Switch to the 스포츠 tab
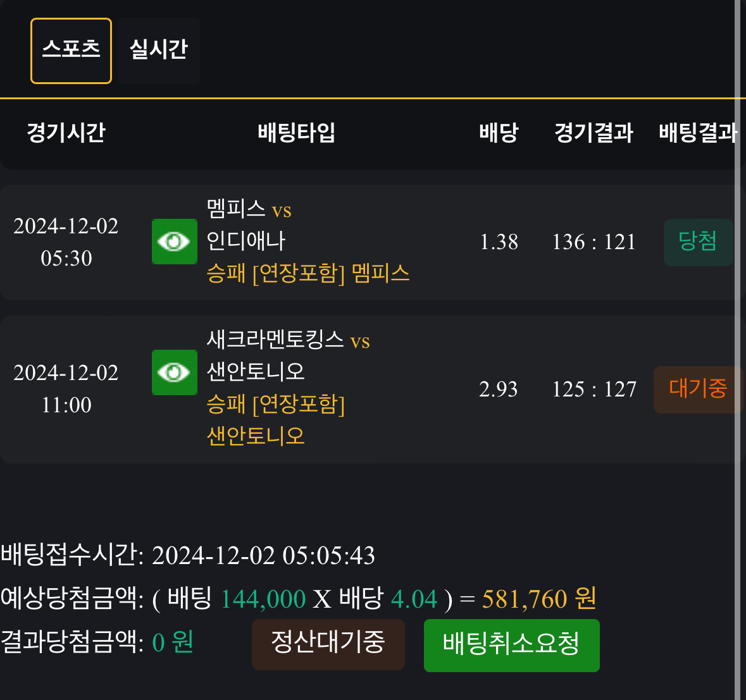This screenshot has height=700, width=746. click(x=71, y=51)
